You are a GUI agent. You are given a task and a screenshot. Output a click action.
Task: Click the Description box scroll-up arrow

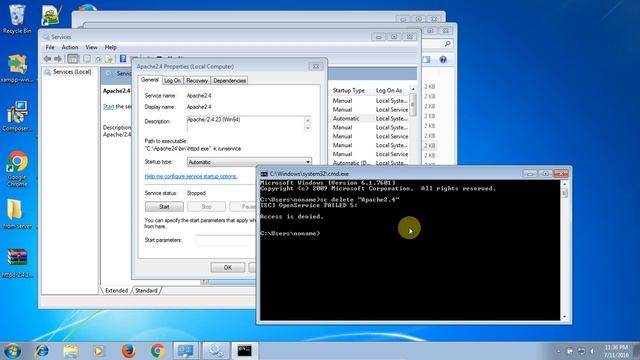coord(308,120)
